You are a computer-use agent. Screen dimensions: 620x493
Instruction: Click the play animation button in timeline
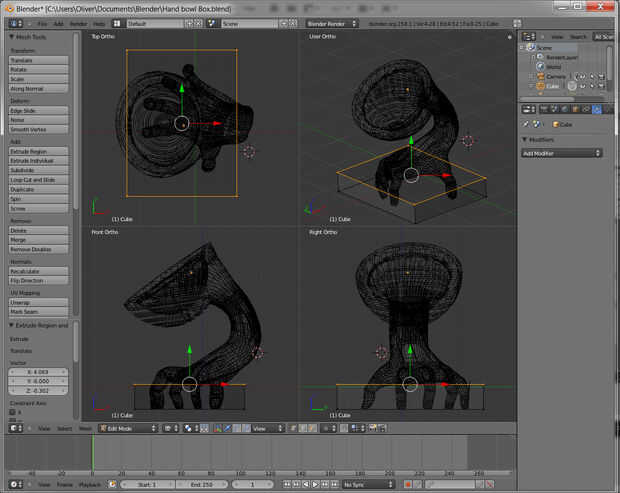click(x=314, y=484)
